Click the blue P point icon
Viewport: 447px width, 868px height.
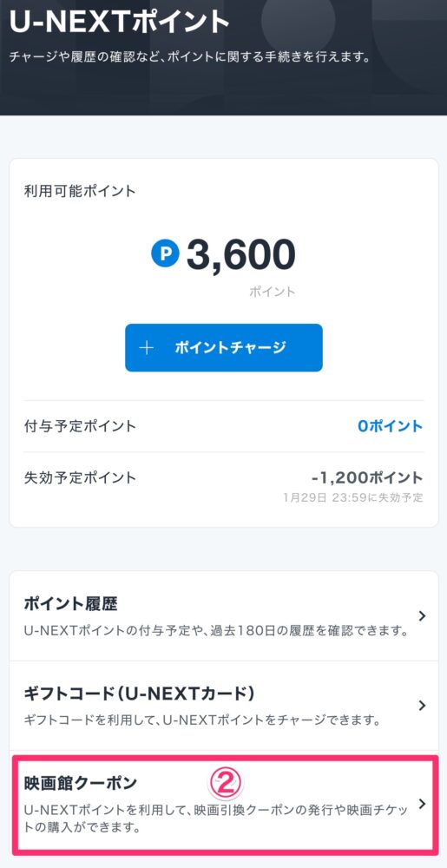[165, 253]
